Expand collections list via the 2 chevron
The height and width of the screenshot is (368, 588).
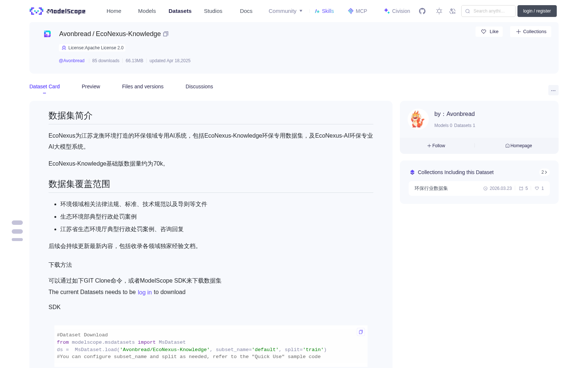pos(544,172)
